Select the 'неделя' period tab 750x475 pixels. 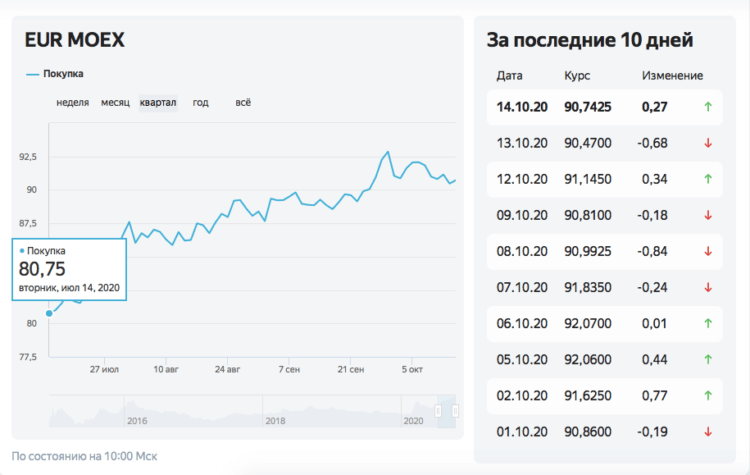pyautogui.click(x=73, y=103)
